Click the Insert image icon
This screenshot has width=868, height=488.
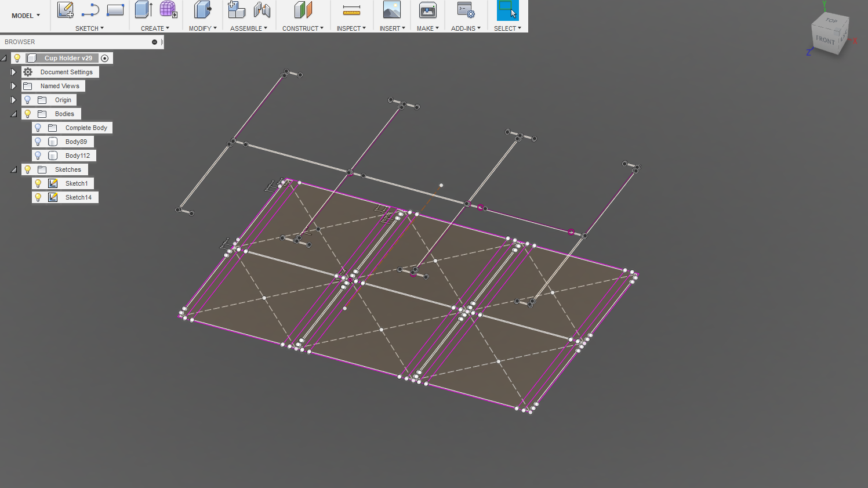point(392,10)
